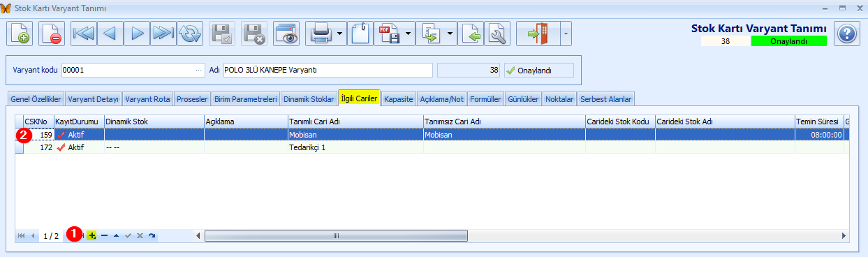Switch to the Açıklama/Not tab
The width and height of the screenshot is (868, 257).
(441, 99)
